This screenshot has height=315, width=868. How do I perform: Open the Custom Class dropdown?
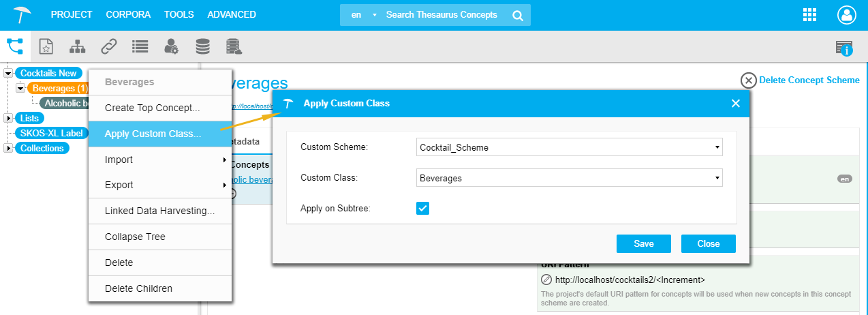click(569, 178)
